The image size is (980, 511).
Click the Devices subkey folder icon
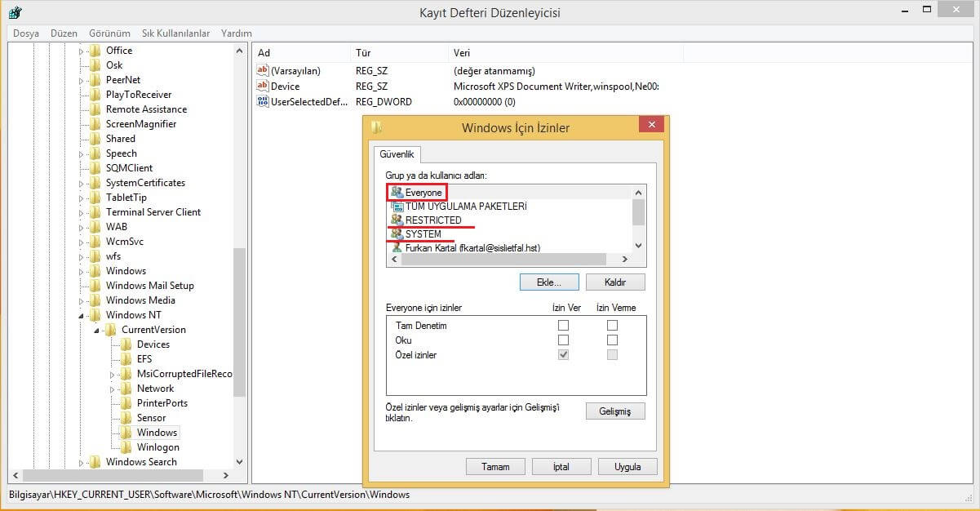126,344
